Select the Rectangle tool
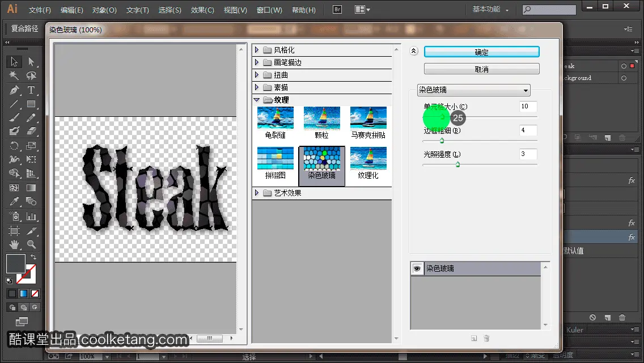The width and height of the screenshot is (644, 363). tap(31, 104)
